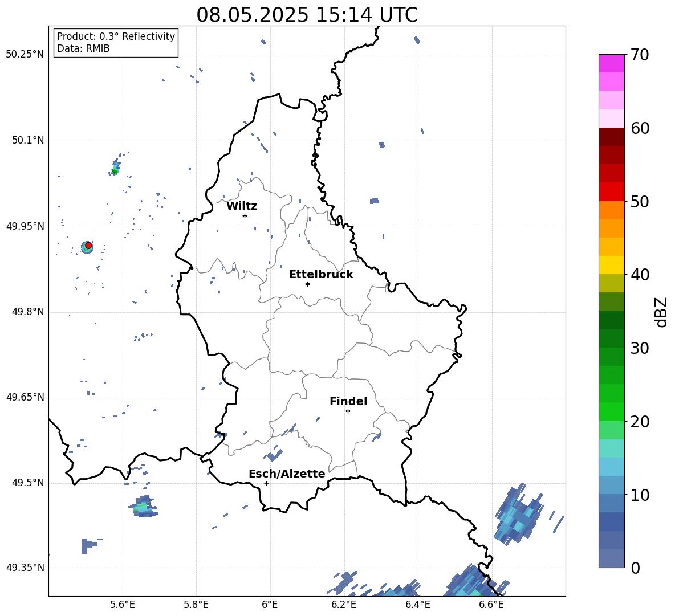
Task: Click the Esch/Alzette location cross marker
Action: (266, 483)
